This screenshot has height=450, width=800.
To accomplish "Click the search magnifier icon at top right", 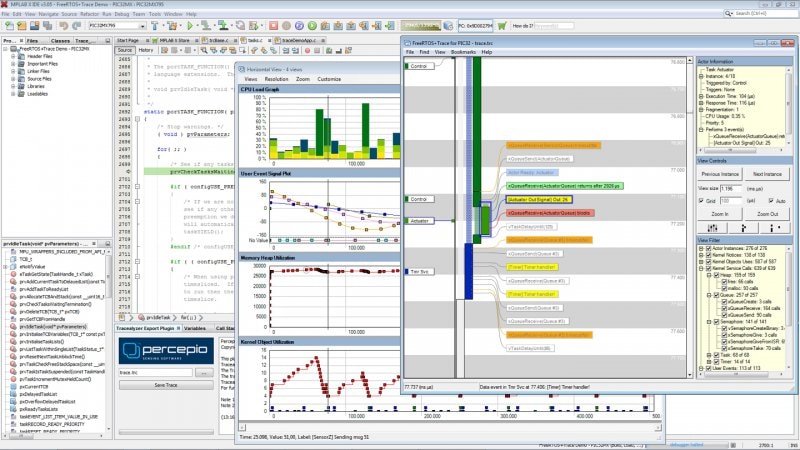I will [729, 13].
